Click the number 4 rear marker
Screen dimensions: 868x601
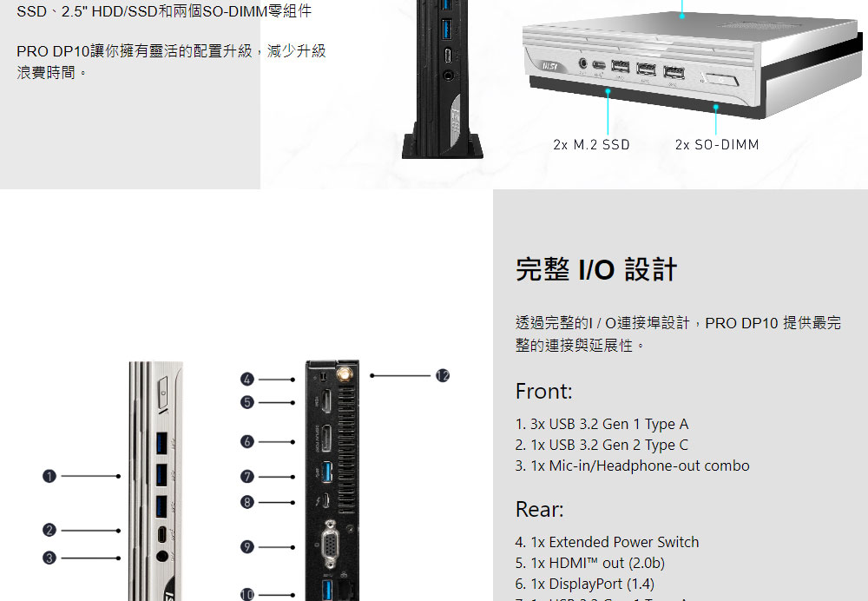tap(247, 380)
